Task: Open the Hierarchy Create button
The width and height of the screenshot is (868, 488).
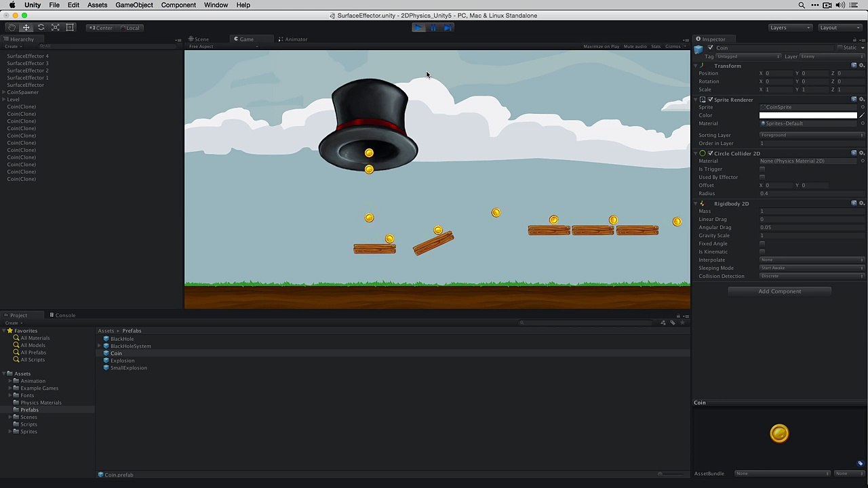Action: (12, 47)
